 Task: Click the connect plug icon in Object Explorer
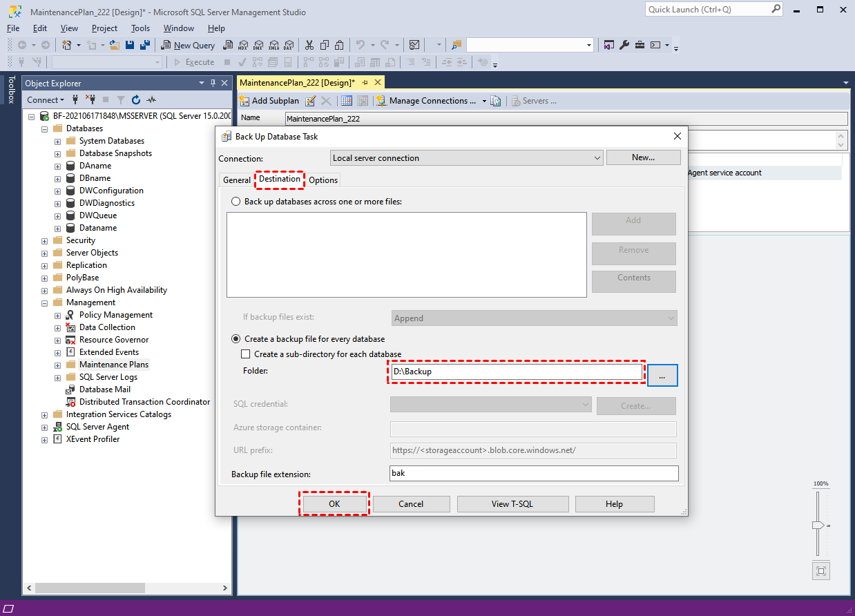pos(75,100)
